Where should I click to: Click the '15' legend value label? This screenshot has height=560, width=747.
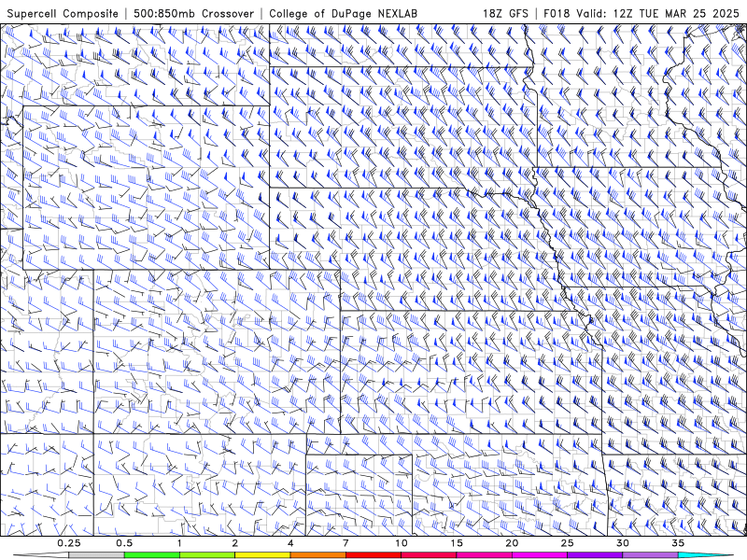pos(457,543)
